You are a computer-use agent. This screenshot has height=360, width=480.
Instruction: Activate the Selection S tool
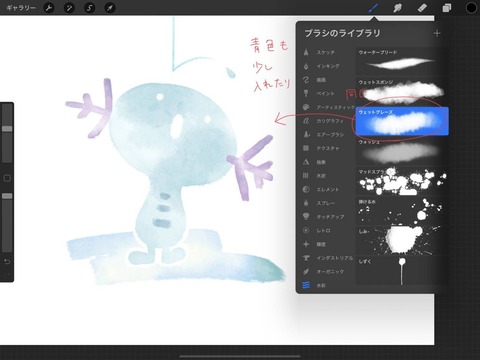click(x=90, y=7)
